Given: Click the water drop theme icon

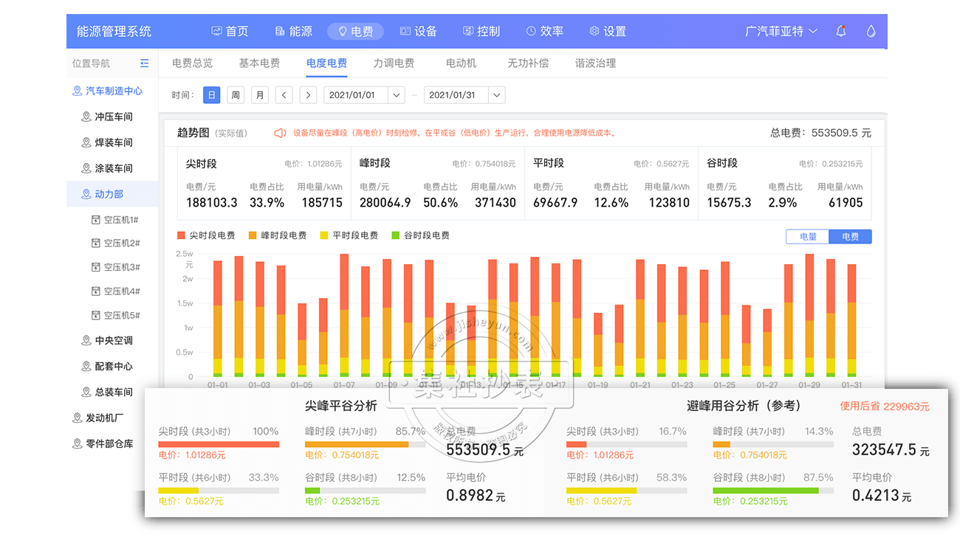Looking at the screenshot, I should 871,31.
